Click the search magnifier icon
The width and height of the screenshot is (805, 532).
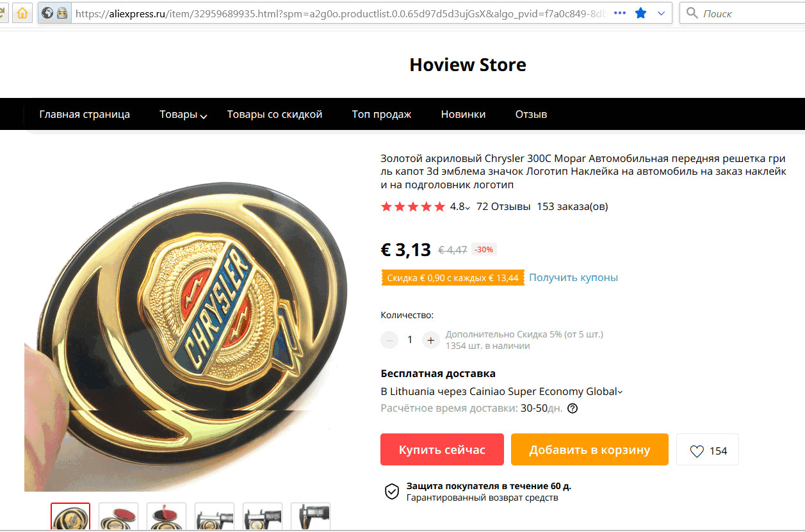point(692,13)
